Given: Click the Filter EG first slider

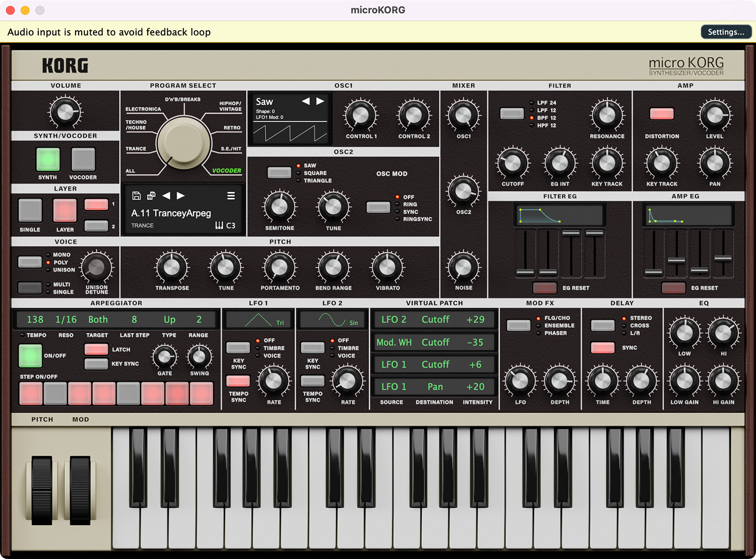Looking at the screenshot, I should coord(525,272).
